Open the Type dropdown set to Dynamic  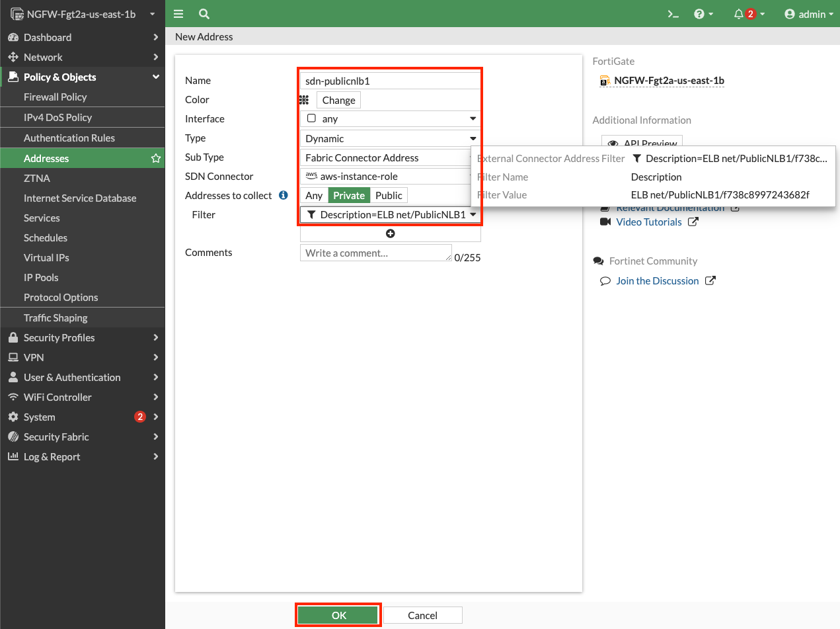[x=390, y=138]
